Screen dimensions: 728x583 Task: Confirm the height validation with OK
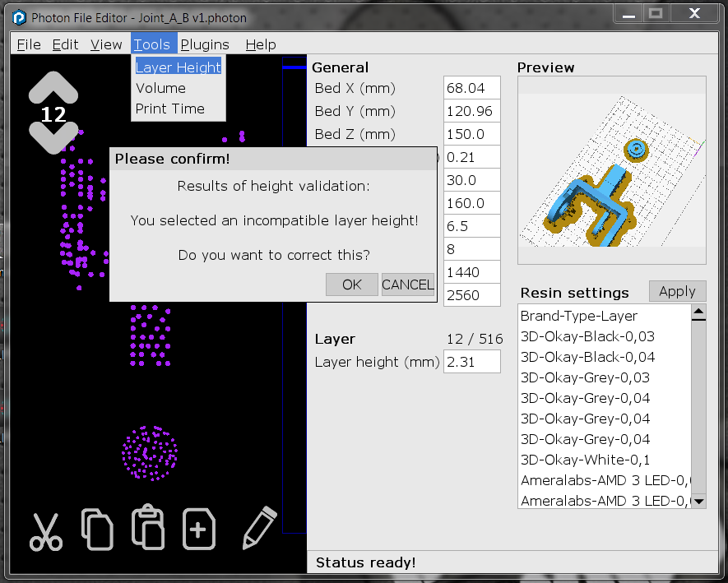coord(351,285)
